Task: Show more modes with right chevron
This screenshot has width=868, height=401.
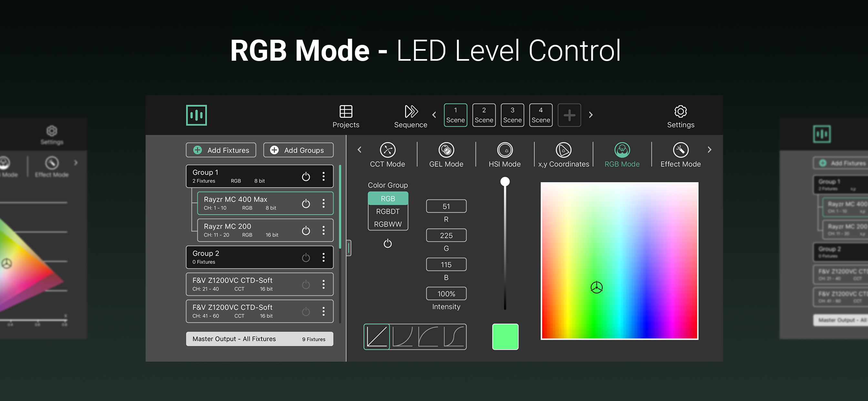Action: pos(709,149)
